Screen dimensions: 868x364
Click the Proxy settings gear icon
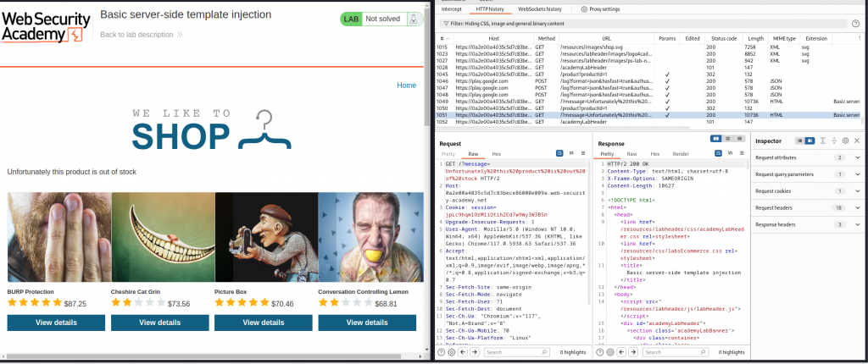tap(584, 9)
